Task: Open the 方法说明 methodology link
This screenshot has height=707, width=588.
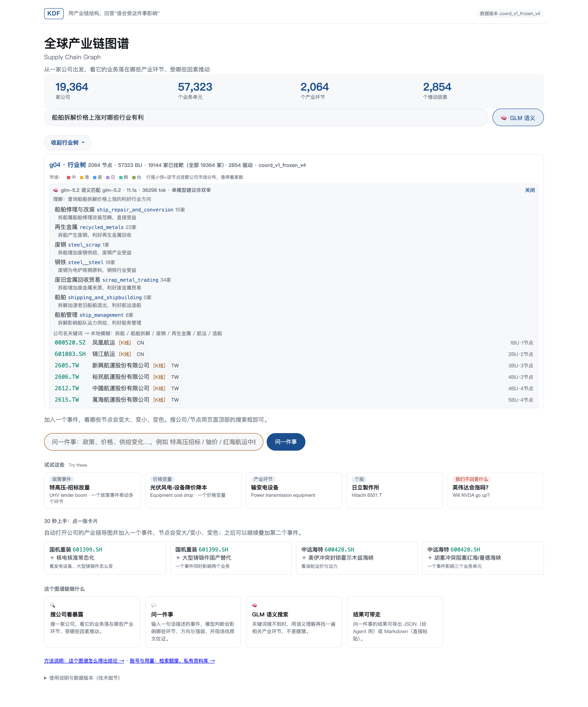Action: point(84,660)
